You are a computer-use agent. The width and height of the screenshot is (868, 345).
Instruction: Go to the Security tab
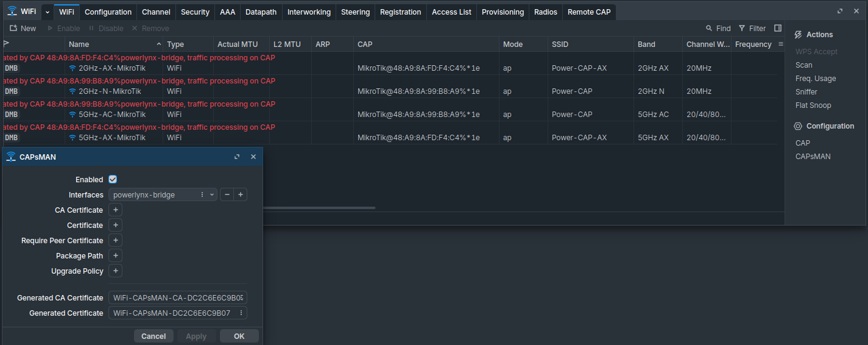pos(195,12)
